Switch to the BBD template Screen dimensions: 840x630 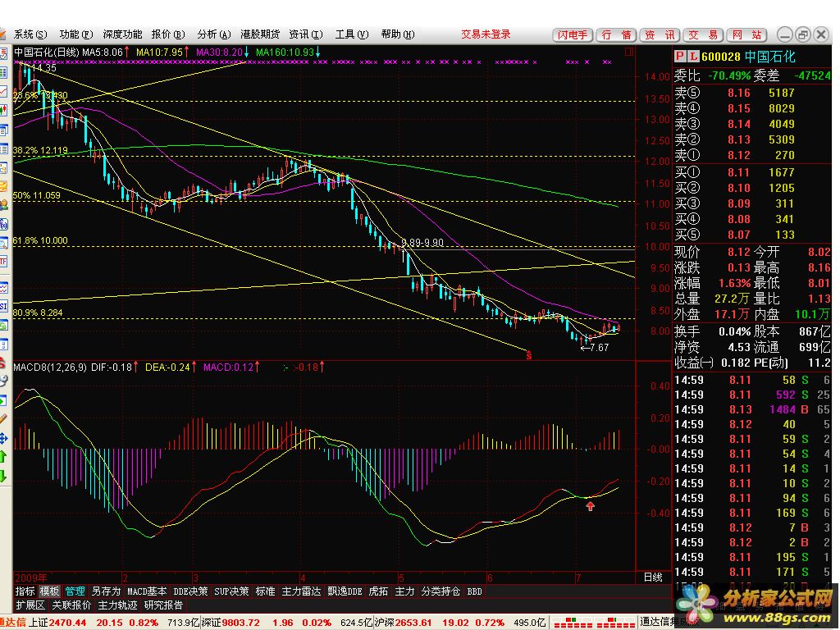[x=475, y=591]
